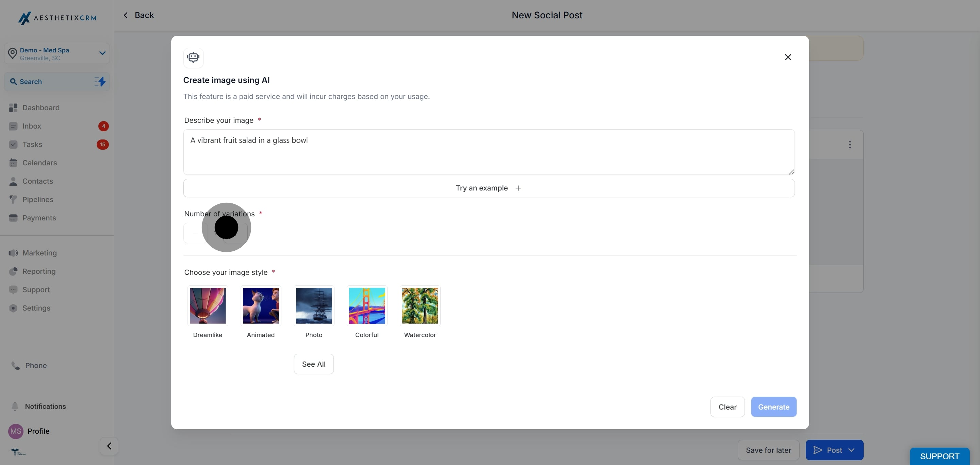Viewport: 980px width, 465px height.
Task: Click the MS profile avatar
Action: point(16,431)
